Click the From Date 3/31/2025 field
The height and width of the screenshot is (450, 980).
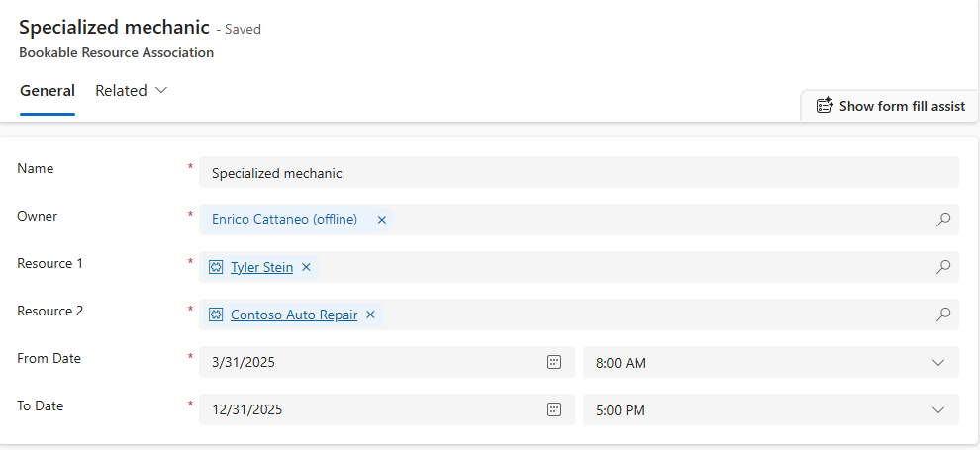387,362
